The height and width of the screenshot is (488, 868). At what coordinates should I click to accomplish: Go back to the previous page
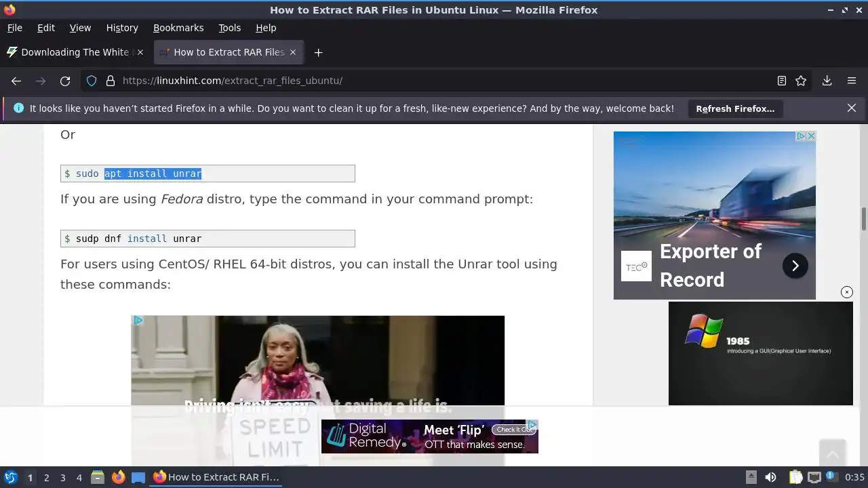(x=16, y=81)
